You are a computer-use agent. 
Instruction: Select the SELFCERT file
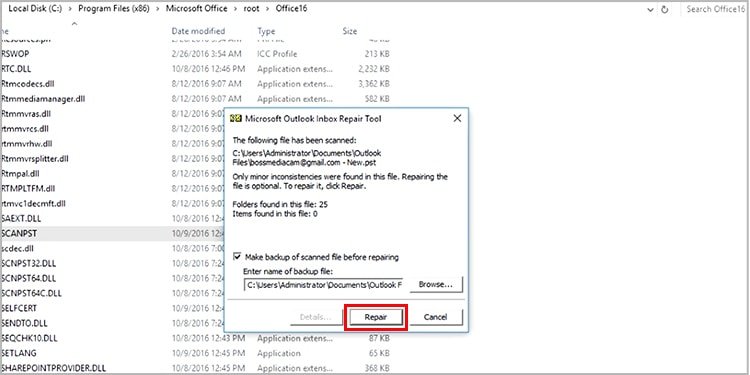click(x=19, y=308)
